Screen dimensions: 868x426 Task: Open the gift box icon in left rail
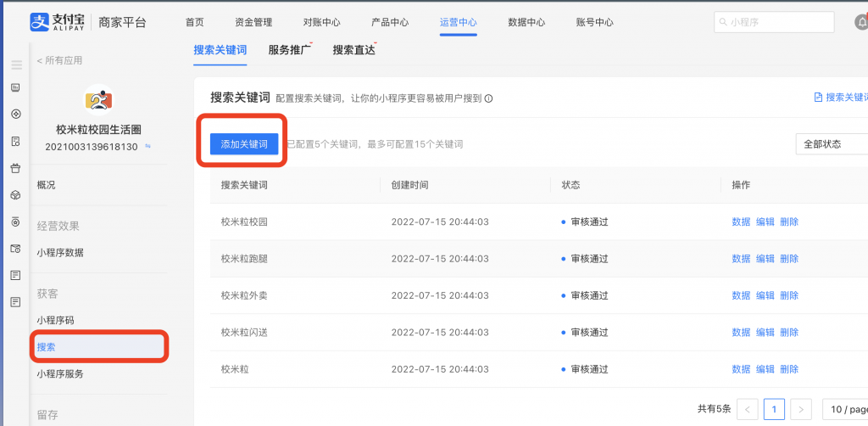15,168
